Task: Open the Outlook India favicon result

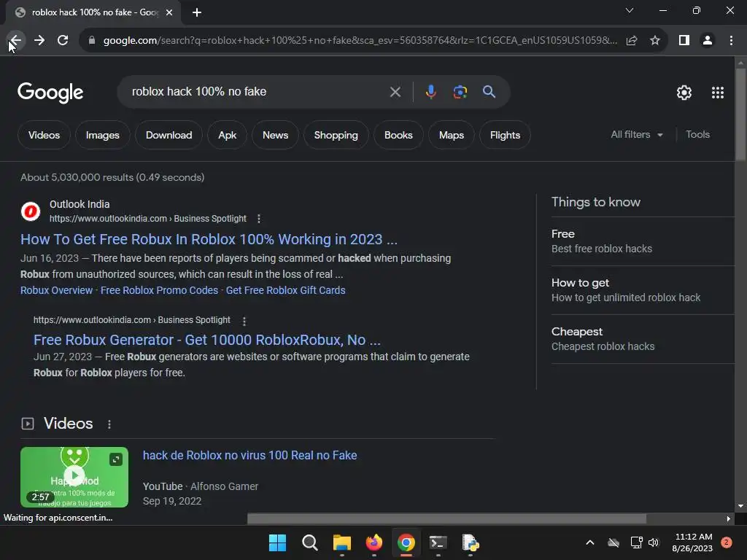Action: coord(31,211)
